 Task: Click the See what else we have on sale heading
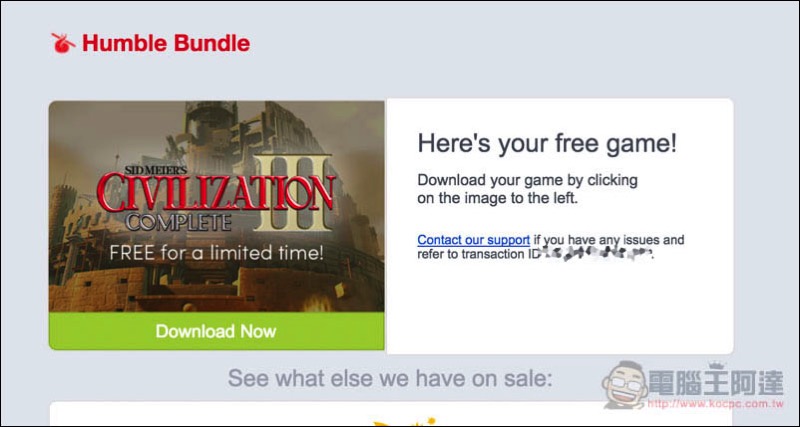(x=390, y=379)
